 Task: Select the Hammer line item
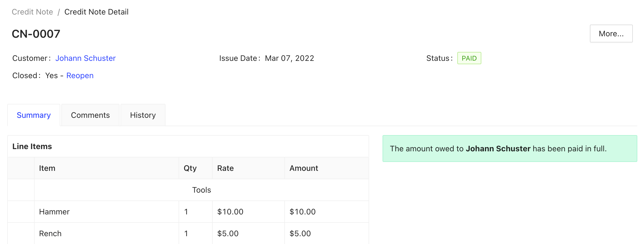tap(54, 212)
